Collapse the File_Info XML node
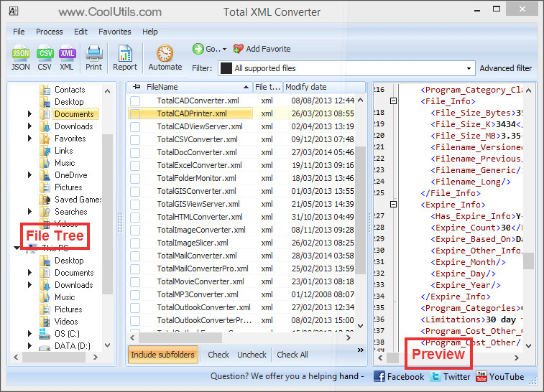The height and width of the screenshot is (392, 544). click(393, 101)
